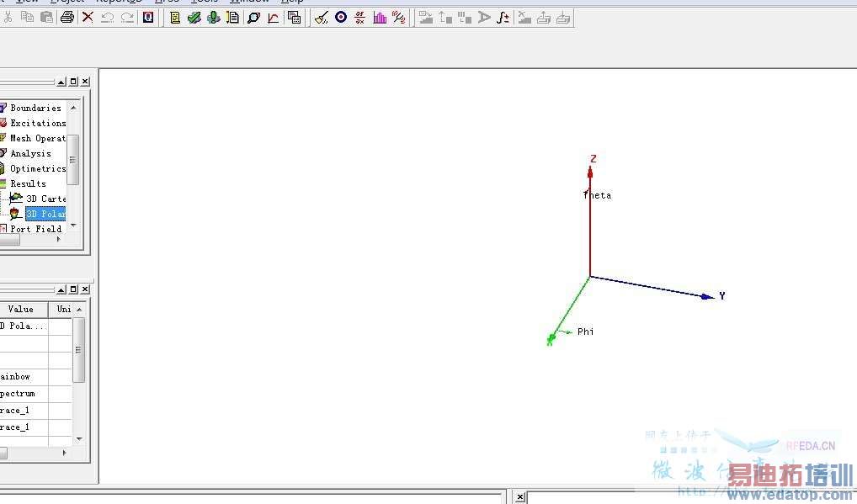857x504 pixels.
Task: Select Results in the project tree
Action: point(28,184)
